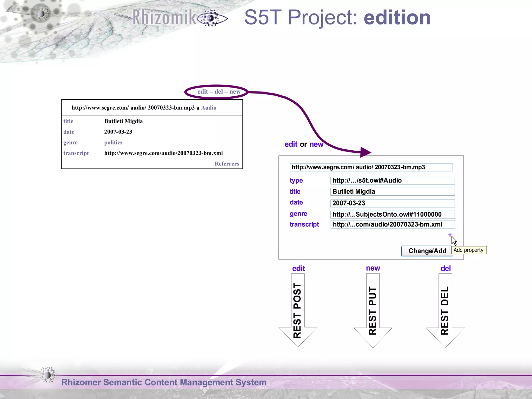Click the 'edit – del – new' menu text

219,91
